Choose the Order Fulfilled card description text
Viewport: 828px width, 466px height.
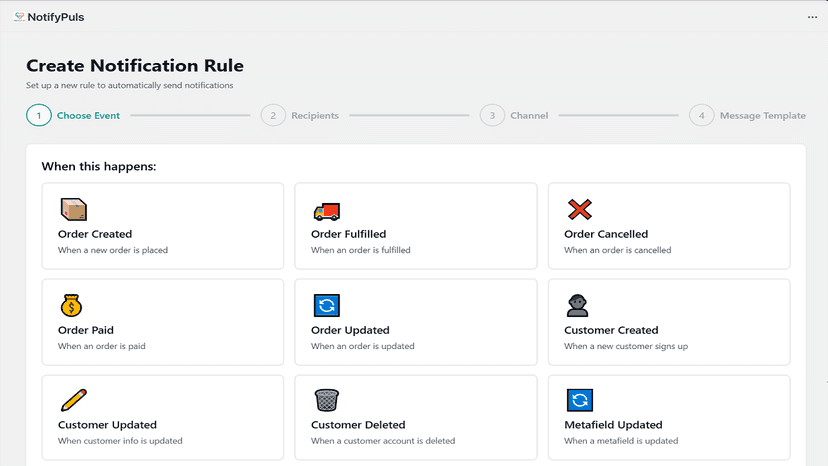pos(361,250)
